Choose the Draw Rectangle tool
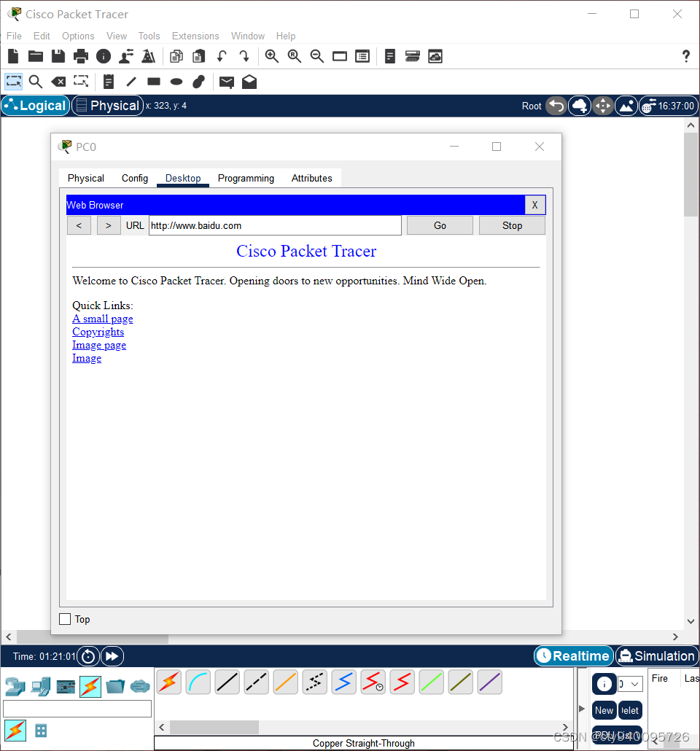This screenshot has width=700, height=751. pos(154,82)
